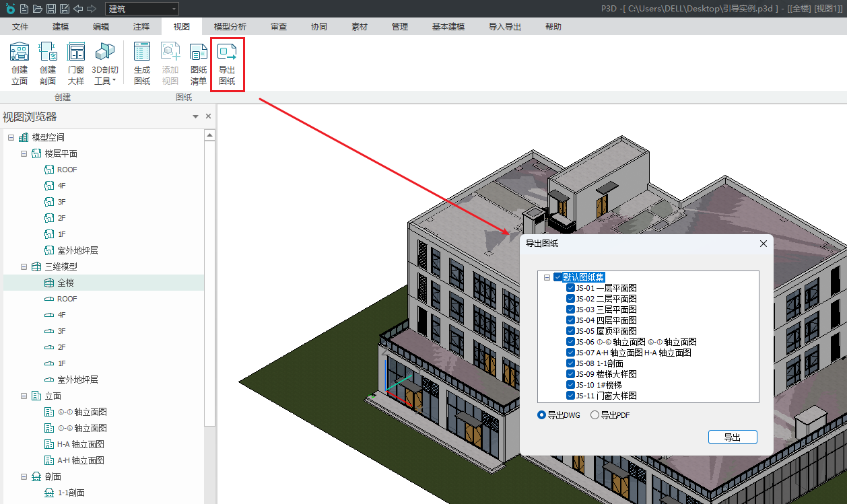Click the open-folder icon in title bar
This screenshot has height=504, width=847.
(38, 9)
